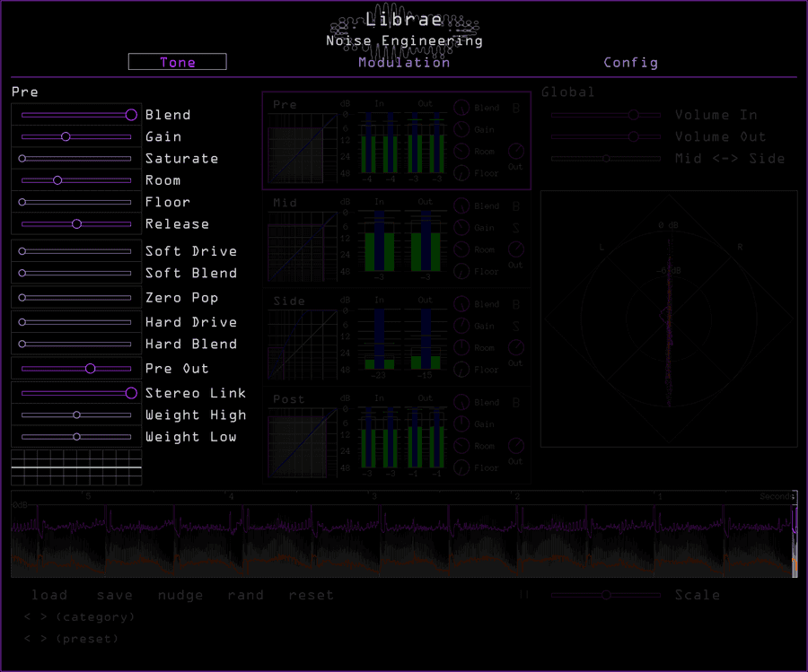Adjust the Volume Out global slider
The width and height of the screenshot is (808, 672).
605,136
